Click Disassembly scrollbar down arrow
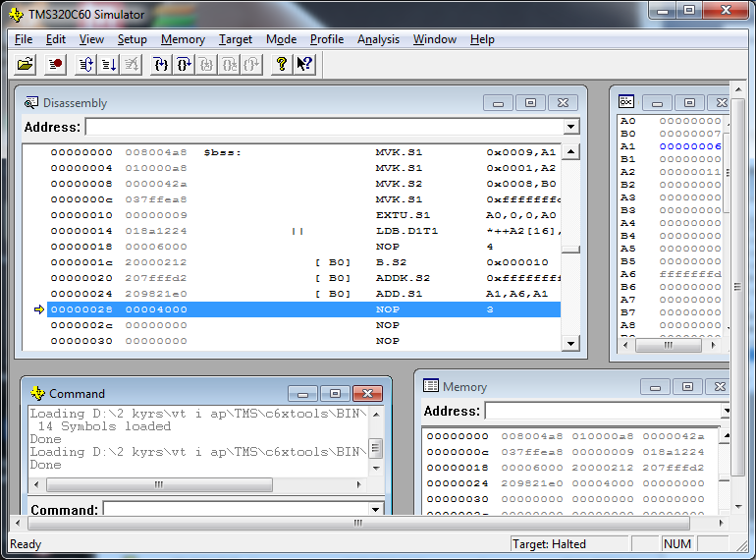756x560 pixels. coord(570,344)
